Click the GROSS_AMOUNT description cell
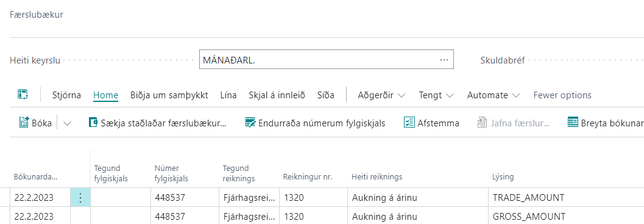Viewport: 644px width, 224px height. pos(567,216)
